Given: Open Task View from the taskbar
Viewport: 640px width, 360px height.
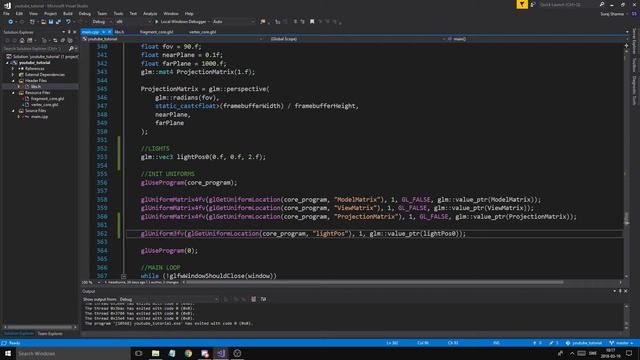Looking at the screenshot, I should (x=139, y=353).
